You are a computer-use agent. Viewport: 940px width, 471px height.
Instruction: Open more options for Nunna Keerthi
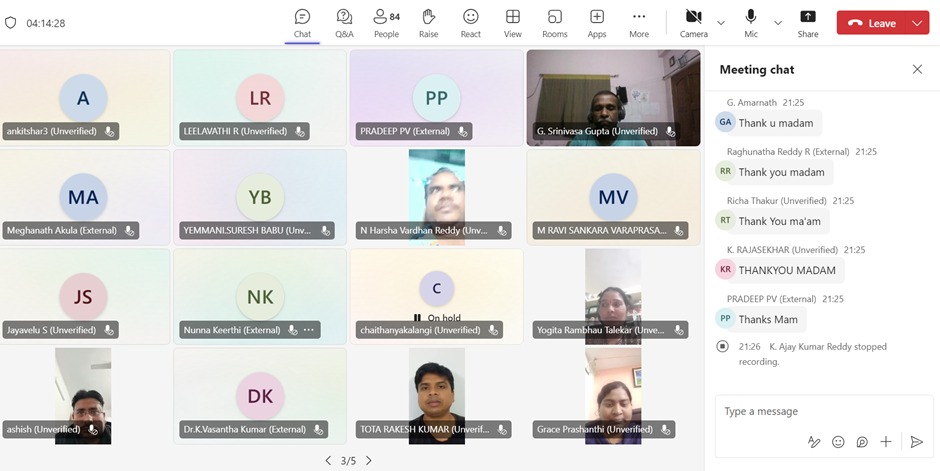(309, 330)
